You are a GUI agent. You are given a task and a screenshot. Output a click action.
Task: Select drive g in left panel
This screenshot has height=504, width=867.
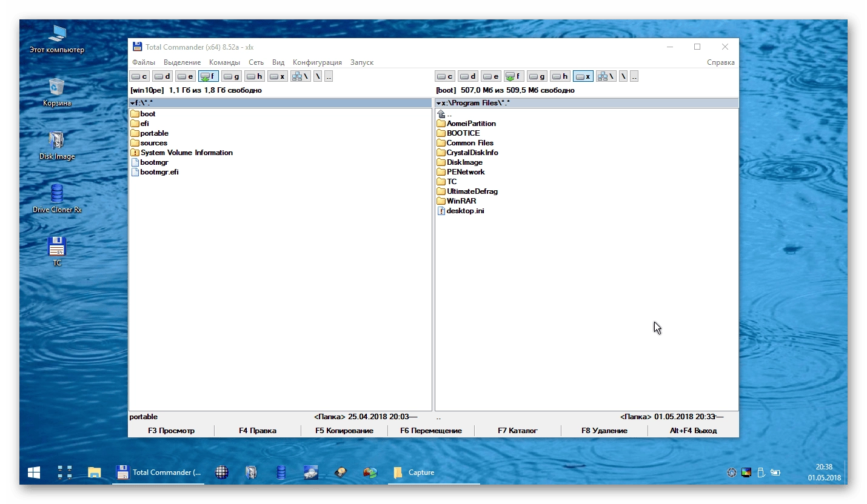tap(232, 76)
